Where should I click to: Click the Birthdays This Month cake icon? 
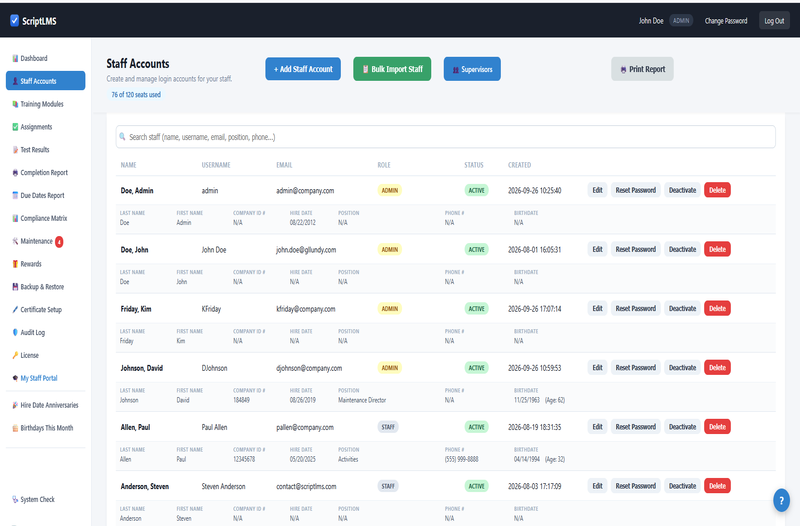15,428
